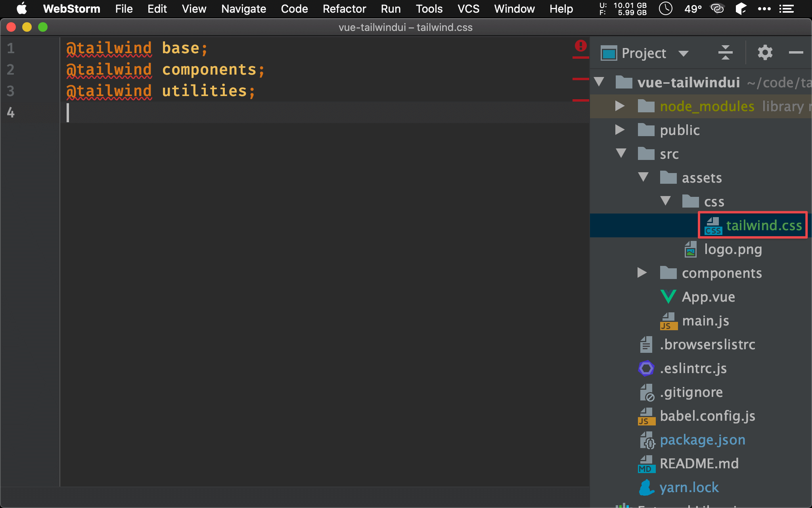
Task: Open the View menu
Action: coord(194,9)
